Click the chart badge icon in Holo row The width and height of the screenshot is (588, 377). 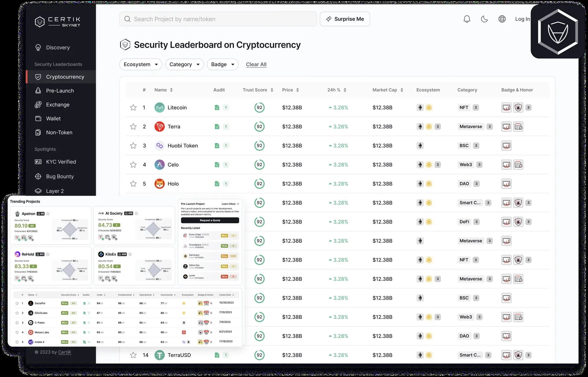click(507, 184)
